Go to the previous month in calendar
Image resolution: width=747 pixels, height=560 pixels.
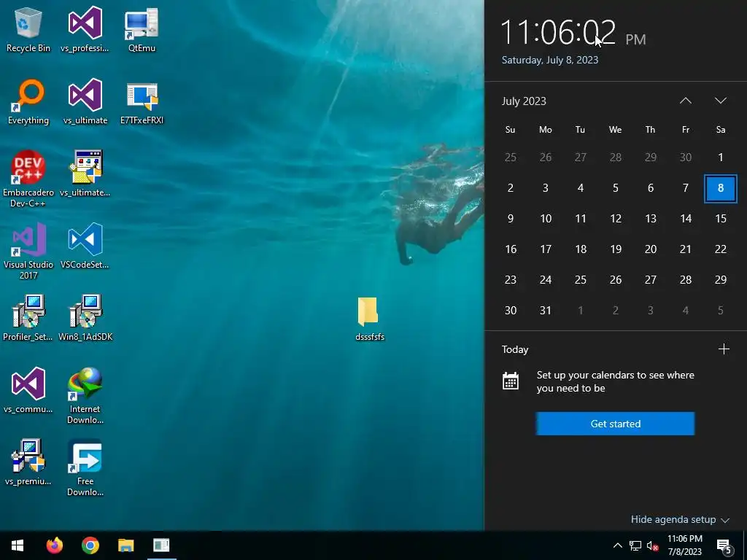pyautogui.click(x=685, y=101)
